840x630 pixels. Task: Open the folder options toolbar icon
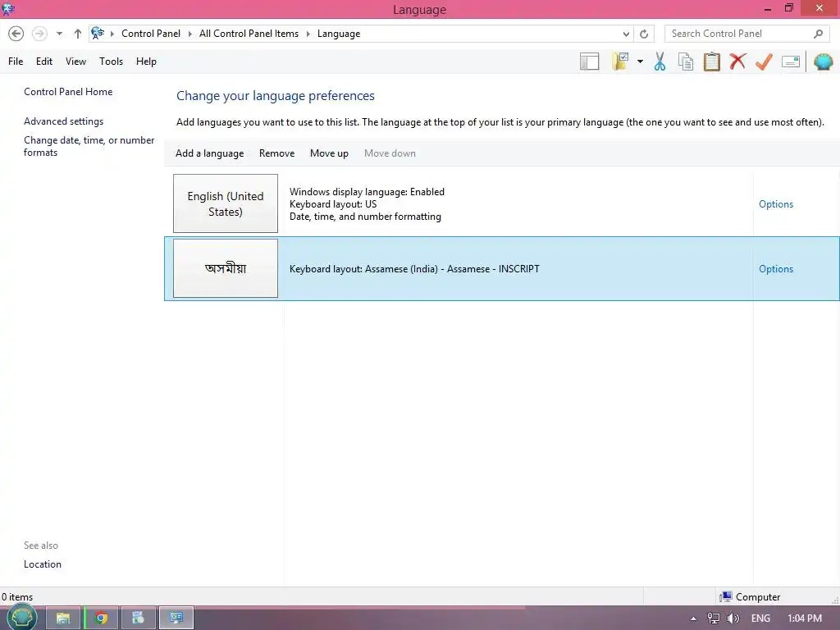(x=620, y=62)
